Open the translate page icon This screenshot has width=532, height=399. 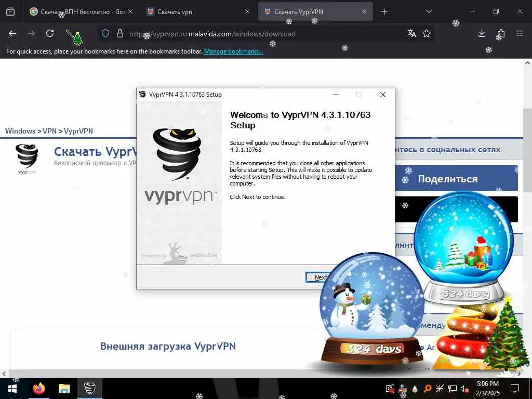click(412, 33)
